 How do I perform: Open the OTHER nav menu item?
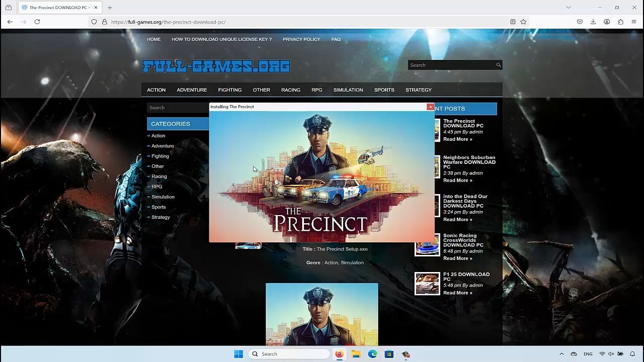tap(262, 90)
